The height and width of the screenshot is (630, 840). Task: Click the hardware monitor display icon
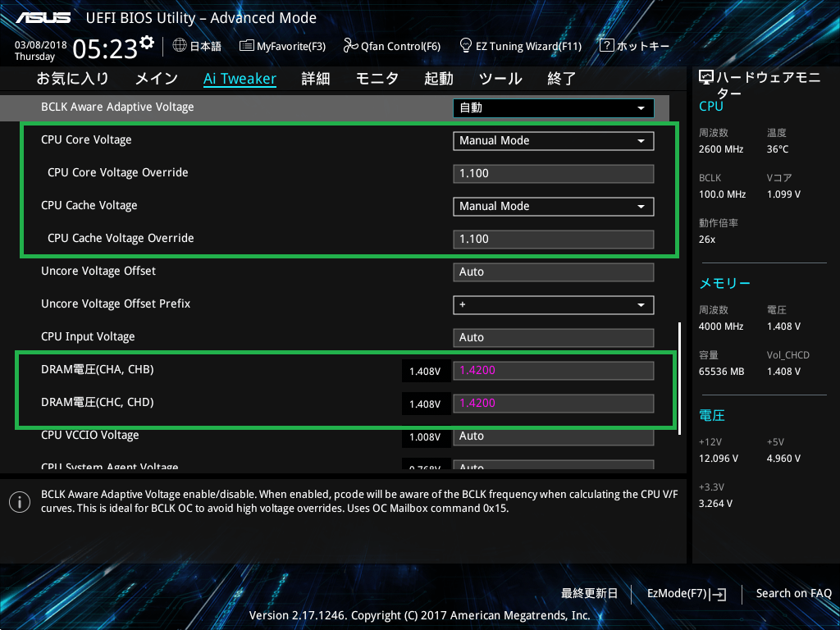pos(706,78)
